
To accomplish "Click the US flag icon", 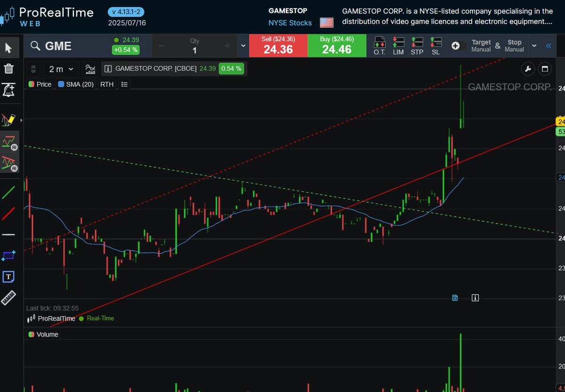I will [x=326, y=23].
